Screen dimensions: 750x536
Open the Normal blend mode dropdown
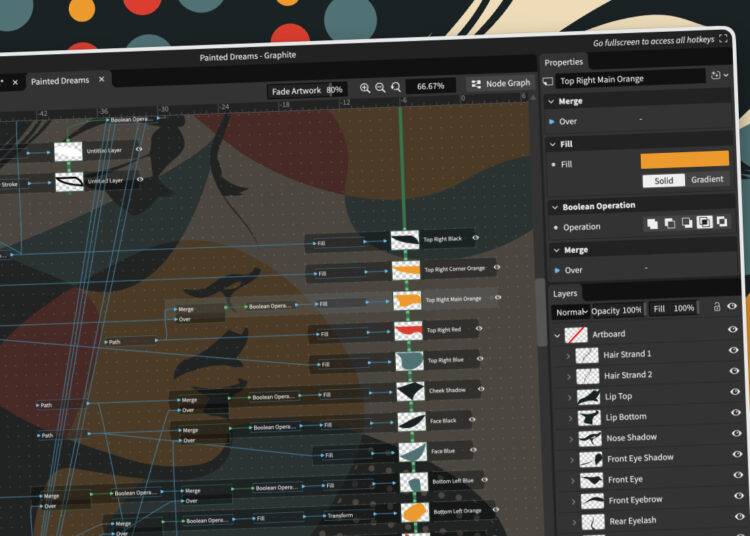pos(571,312)
